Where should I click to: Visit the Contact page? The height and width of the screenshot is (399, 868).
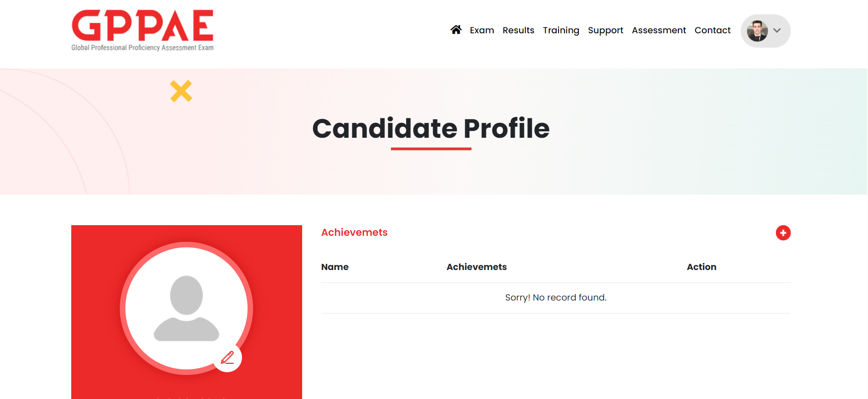coord(712,31)
